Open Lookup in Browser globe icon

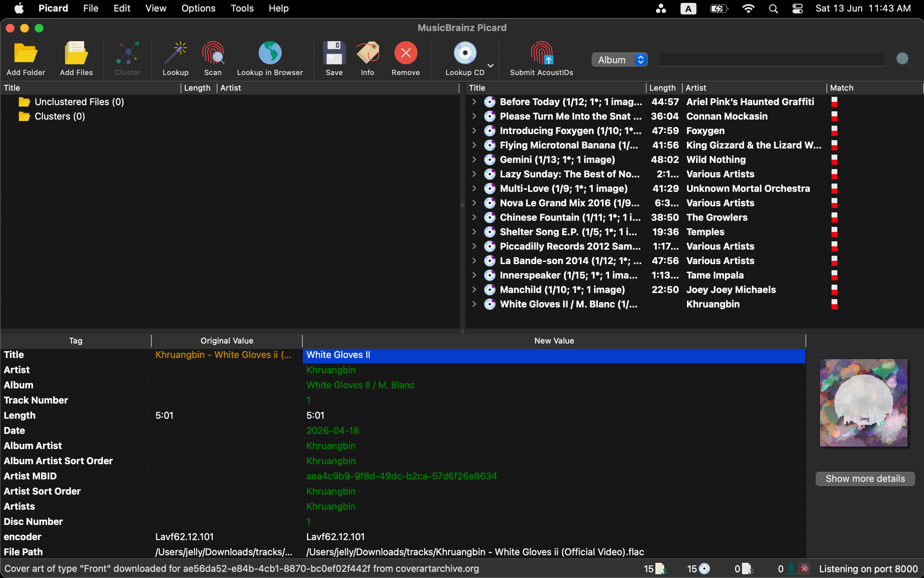coord(270,53)
